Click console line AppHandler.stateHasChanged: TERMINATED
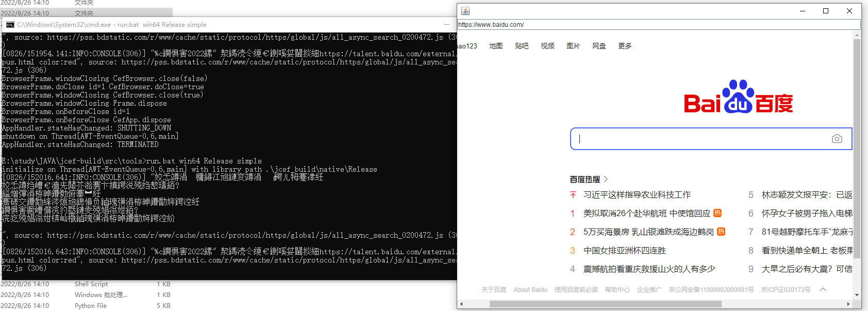Viewport: 868px width, 311px height. click(x=80, y=145)
